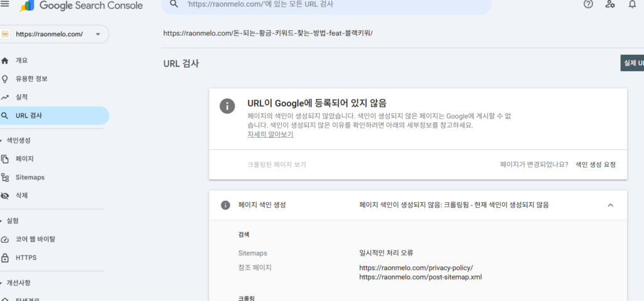
Task: Open the raonmelo.com property dropdown
Action: (x=55, y=34)
